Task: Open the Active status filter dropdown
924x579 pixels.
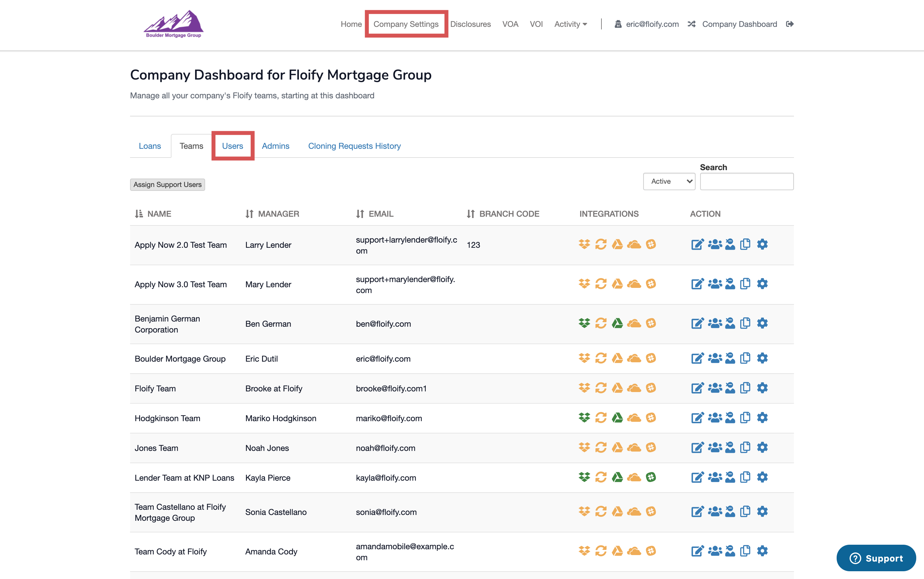Action: [x=669, y=181]
